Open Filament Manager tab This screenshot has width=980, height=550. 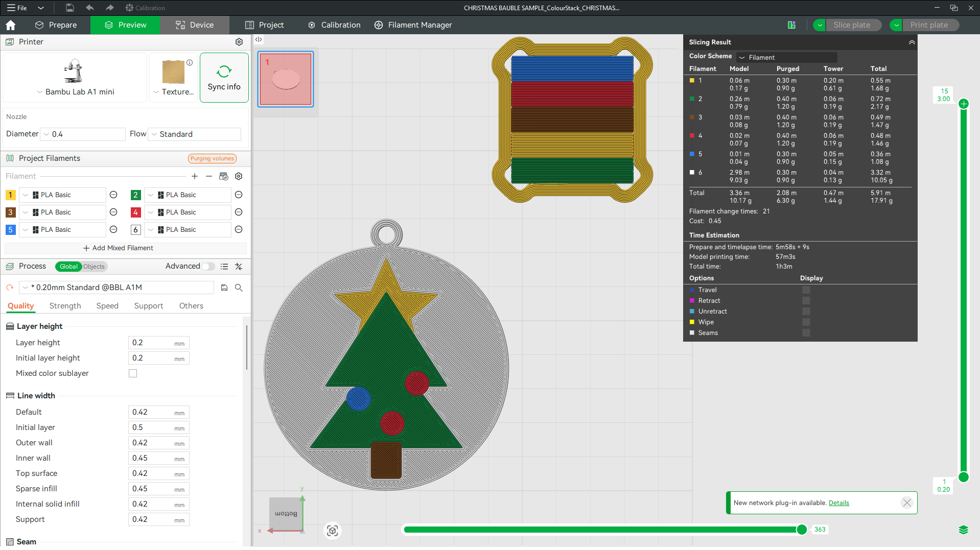(x=413, y=25)
